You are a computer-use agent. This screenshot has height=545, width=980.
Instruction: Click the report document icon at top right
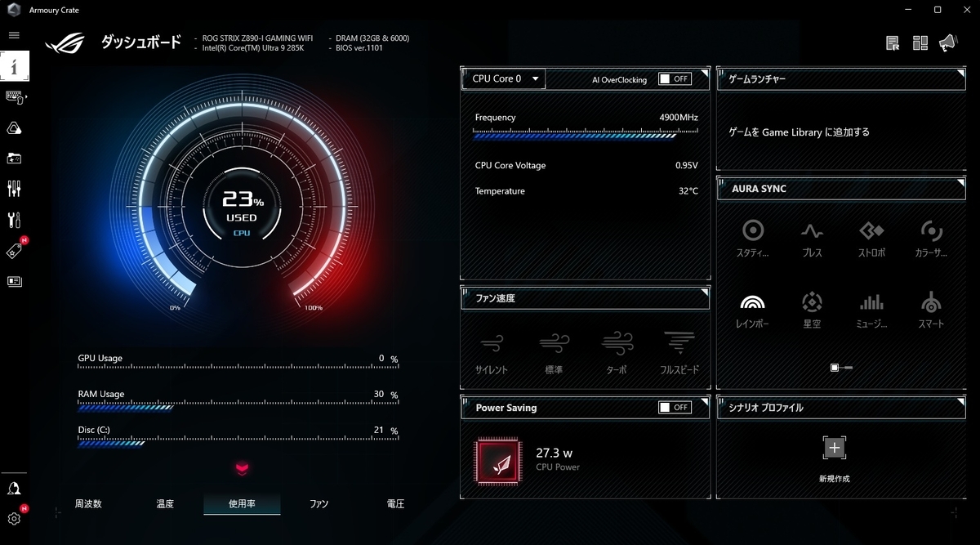[x=893, y=42]
